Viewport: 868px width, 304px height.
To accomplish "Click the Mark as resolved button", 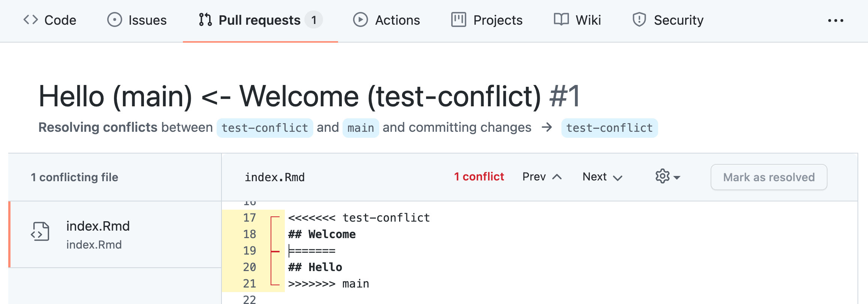I will tap(769, 177).
